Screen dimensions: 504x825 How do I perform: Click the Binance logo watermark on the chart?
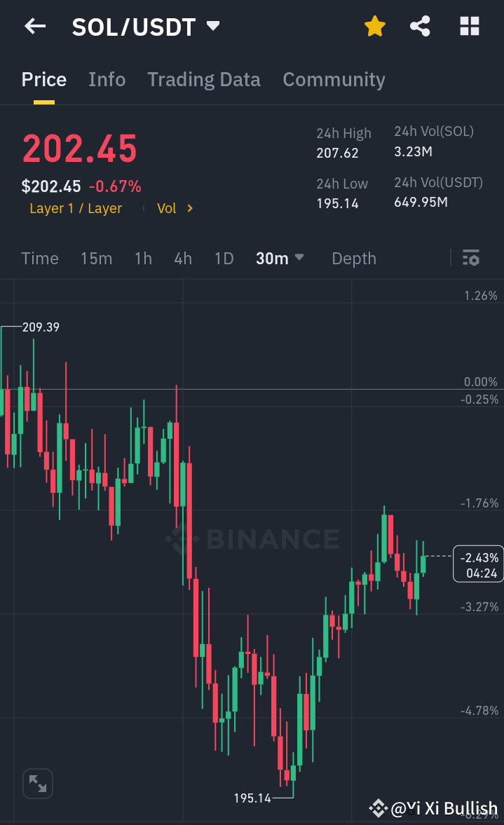[252, 539]
